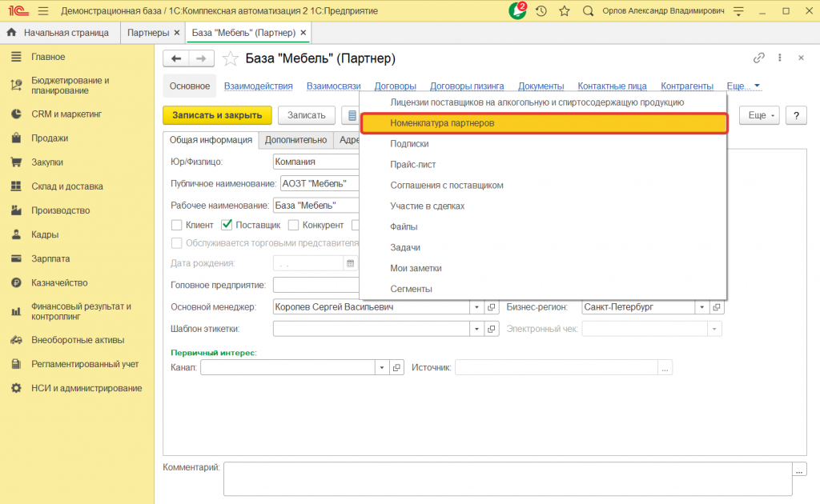820x504 pixels.
Task: Click the search magnifier icon
Action: [x=589, y=11]
